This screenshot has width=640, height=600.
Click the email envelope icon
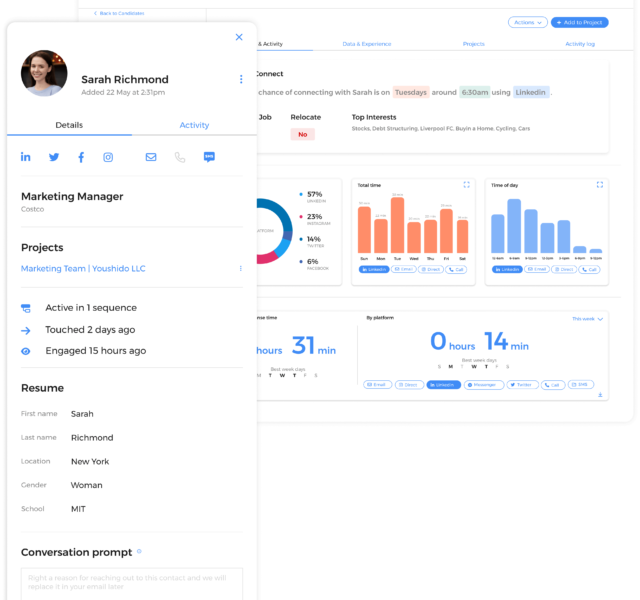pyautogui.click(x=151, y=157)
